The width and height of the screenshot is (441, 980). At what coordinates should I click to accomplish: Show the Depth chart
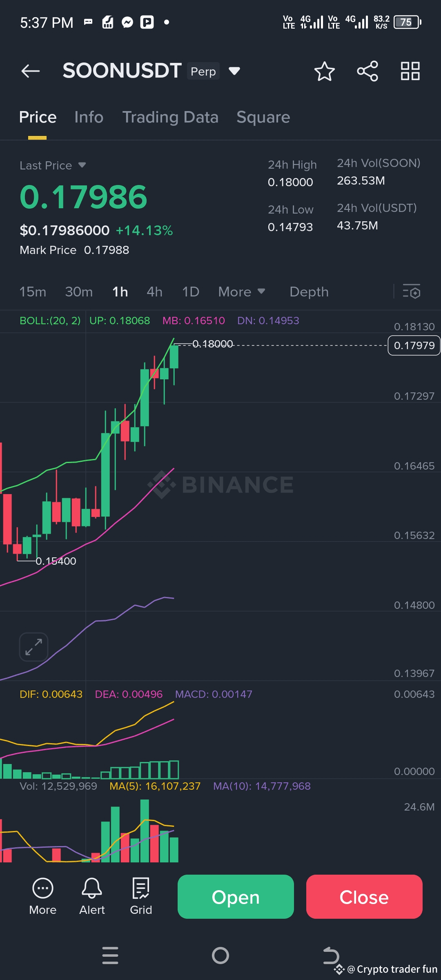(x=309, y=292)
